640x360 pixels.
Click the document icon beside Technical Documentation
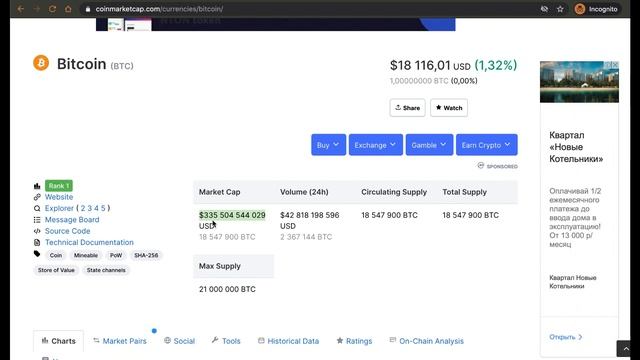pyautogui.click(x=37, y=242)
